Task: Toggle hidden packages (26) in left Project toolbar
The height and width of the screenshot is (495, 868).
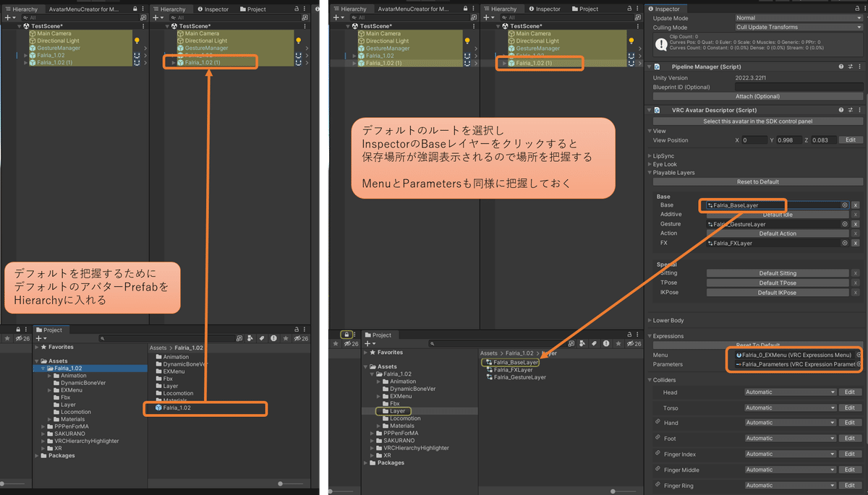Action: point(299,338)
